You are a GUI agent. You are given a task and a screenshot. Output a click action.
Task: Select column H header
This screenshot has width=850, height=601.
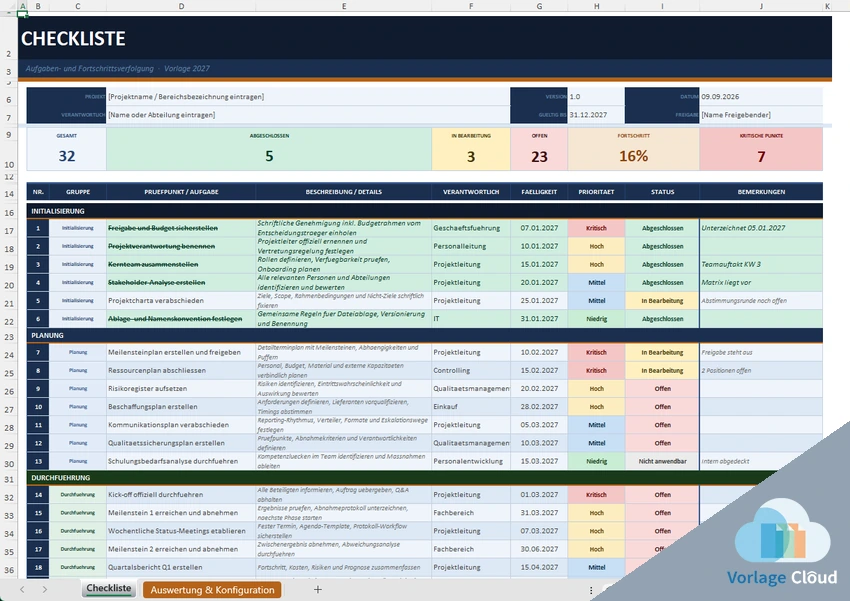pos(596,6)
